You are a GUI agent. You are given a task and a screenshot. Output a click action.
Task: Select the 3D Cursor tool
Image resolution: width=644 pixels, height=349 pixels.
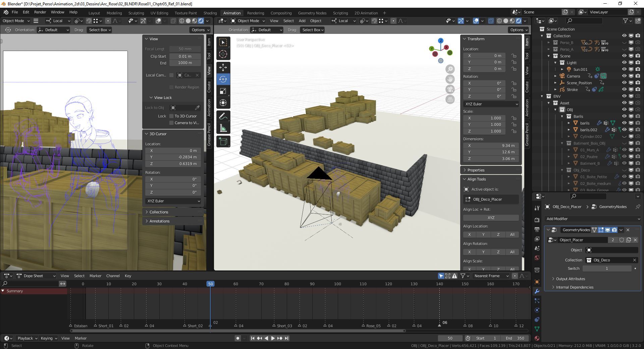coord(223,54)
